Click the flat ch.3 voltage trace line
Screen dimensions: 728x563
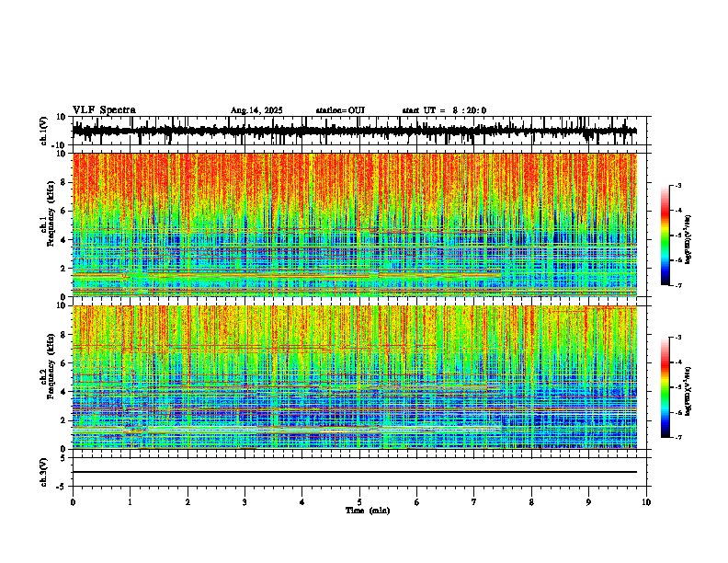(x=355, y=472)
